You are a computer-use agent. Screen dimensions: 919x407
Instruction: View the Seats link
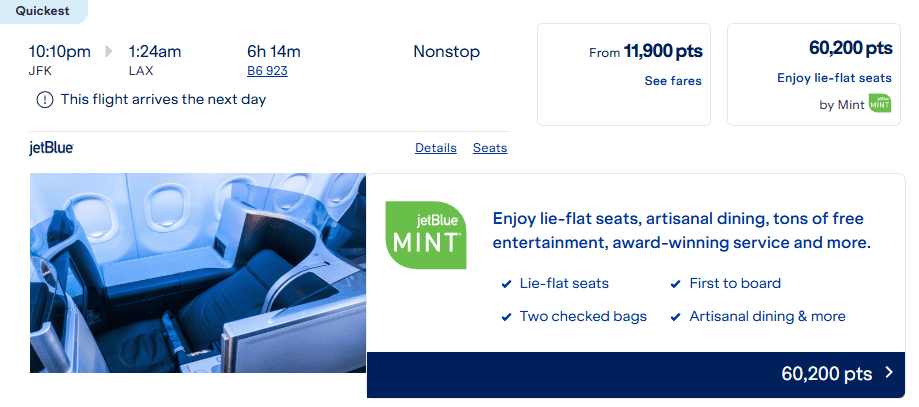[x=490, y=148]
